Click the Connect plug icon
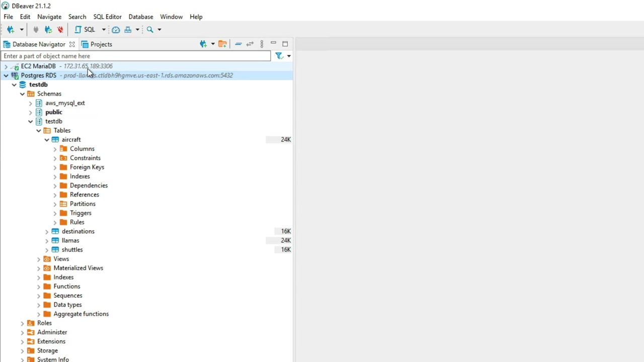 (x=36, y=30)
